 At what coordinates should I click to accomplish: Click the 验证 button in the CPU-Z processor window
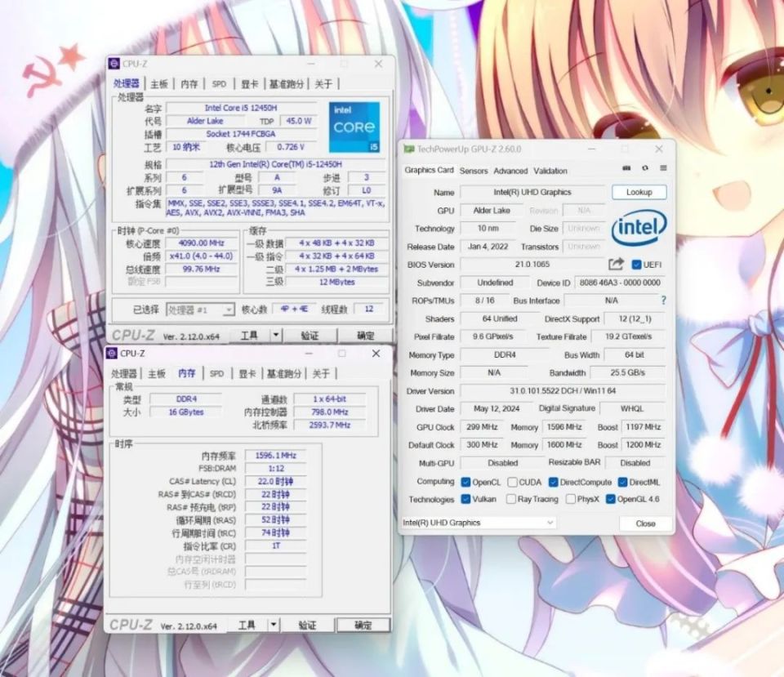310,335
